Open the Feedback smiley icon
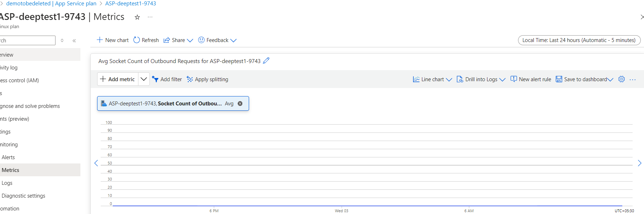The image size is (644, 214). [201, 40]
